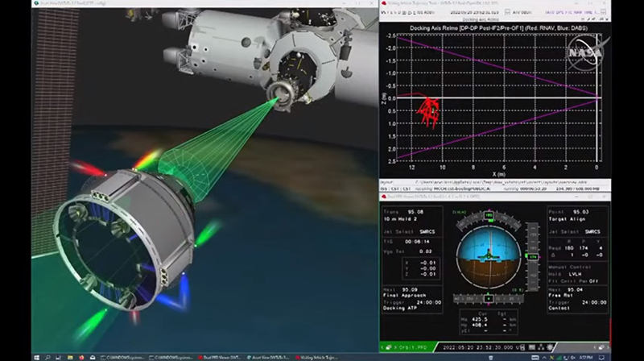Screen dimensions: 644x361
Task: Click network icon in PFD status bar
Action: click(x=541, y=347)
